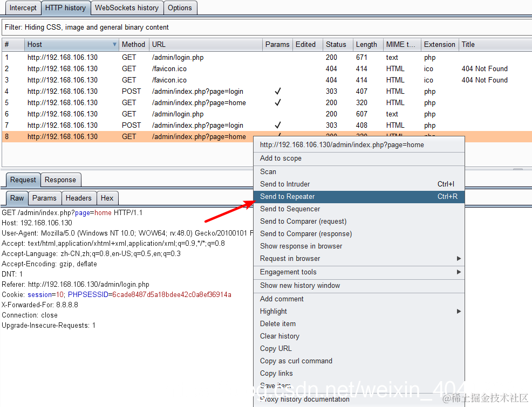Choose Send to Comparer (request)
This screenshot has width=532, height=407.
coord(359,222)
